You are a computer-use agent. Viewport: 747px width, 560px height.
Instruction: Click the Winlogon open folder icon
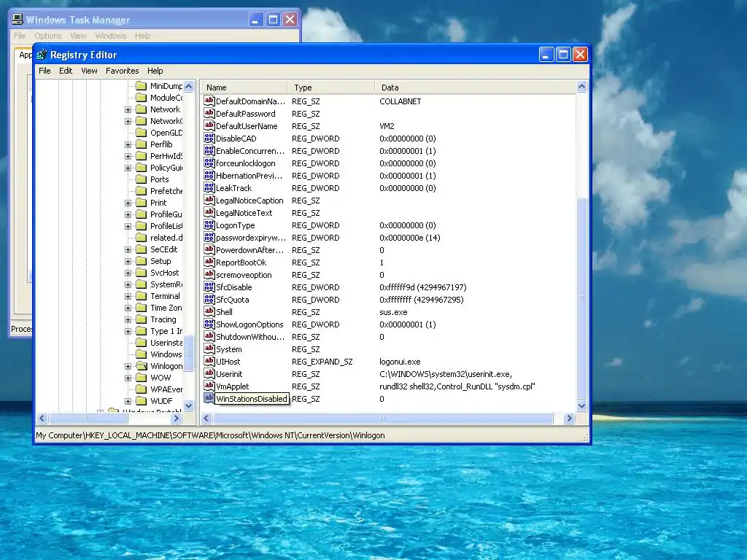pyautogui.click(x=142, y=366)
